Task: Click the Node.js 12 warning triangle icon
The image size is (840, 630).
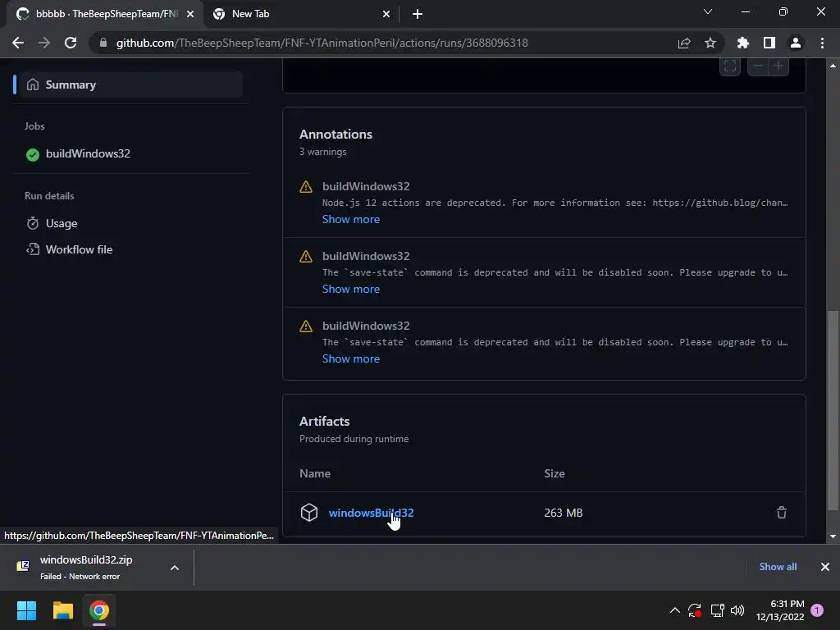Action: click(x=306, y=187)
